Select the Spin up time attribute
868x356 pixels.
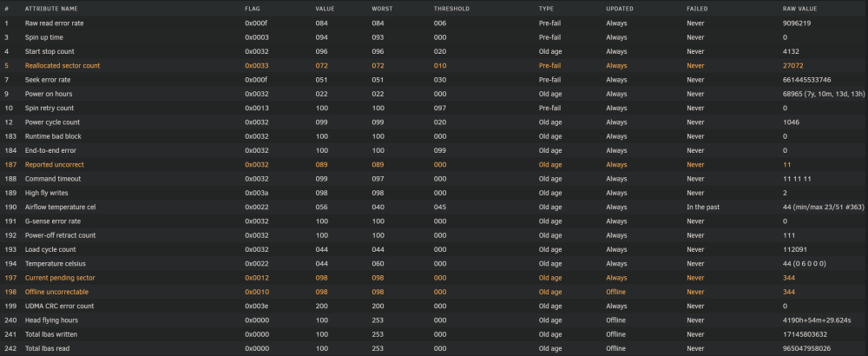[43, 37]
